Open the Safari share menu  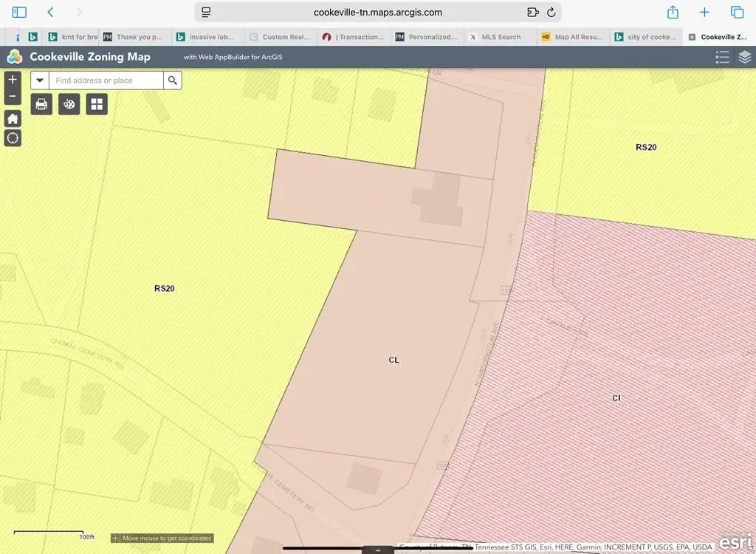pyautogui.click(x=673, y=13)
